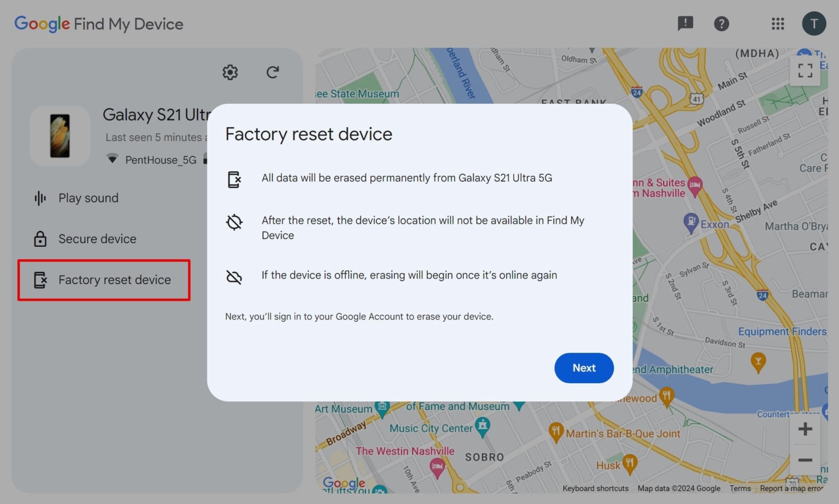Click Report a map error link
Screen dimensions: 839x504
(791, 488)
